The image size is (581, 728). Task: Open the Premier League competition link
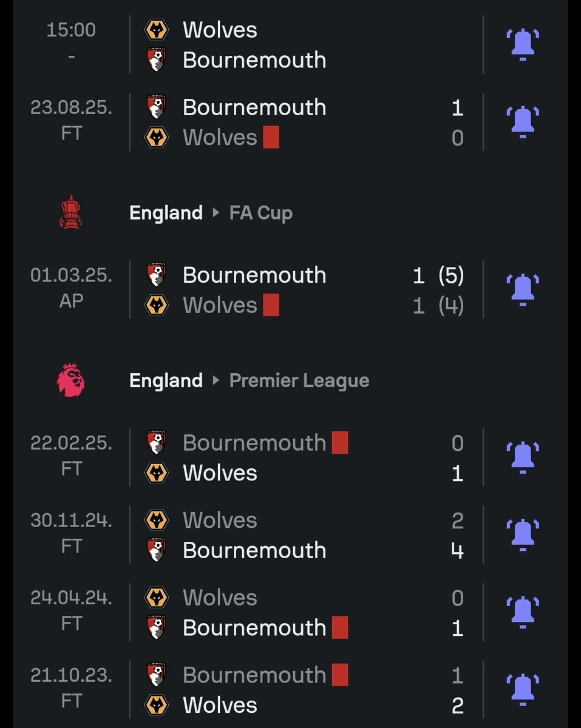click(299, 381)
